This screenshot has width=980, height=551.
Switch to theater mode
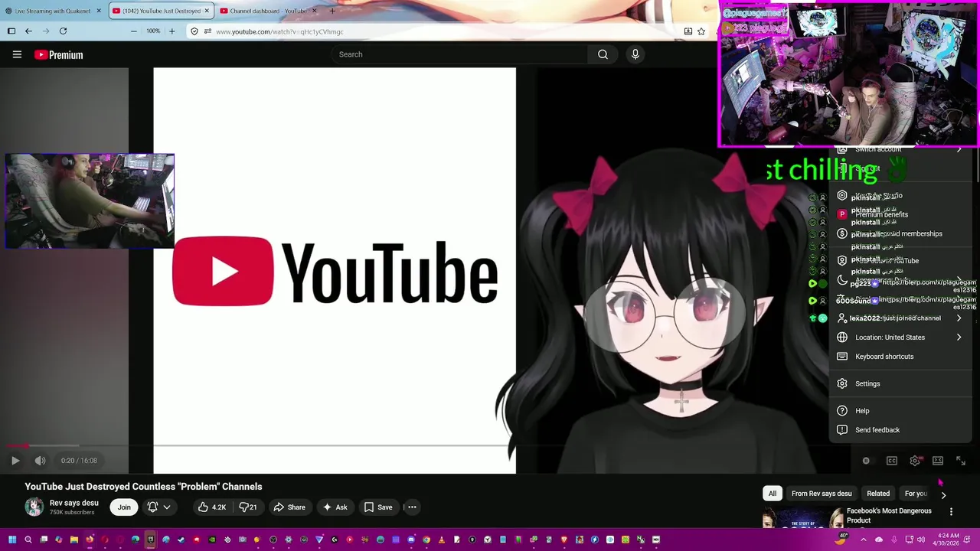[x=938, y=461]
